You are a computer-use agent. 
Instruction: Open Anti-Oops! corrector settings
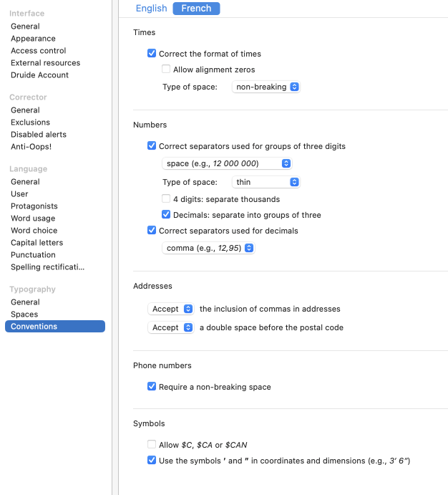tap(31, 147)
